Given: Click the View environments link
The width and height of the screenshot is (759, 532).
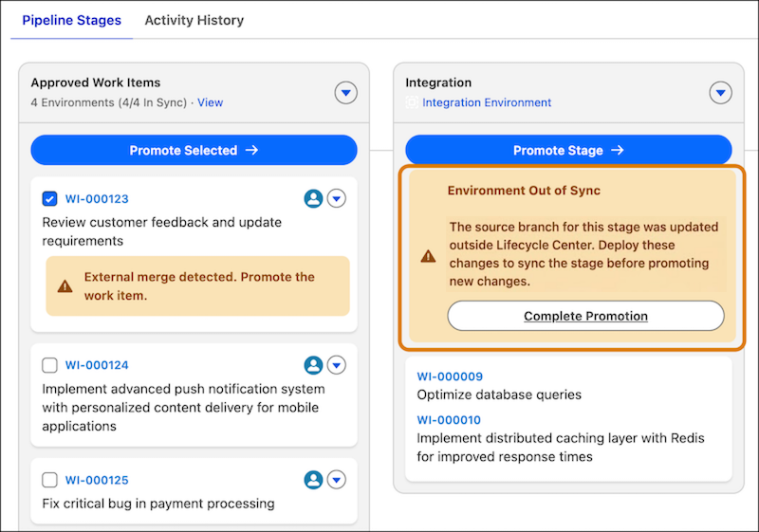Looking at the screenshot, I should [x=210, y=102].
